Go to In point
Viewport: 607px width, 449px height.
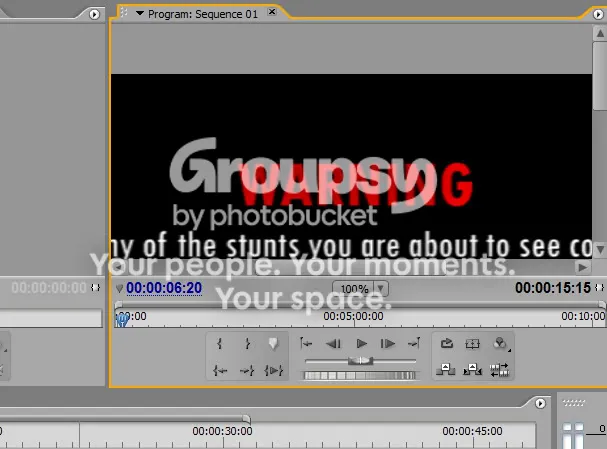[x=219, y=371]
